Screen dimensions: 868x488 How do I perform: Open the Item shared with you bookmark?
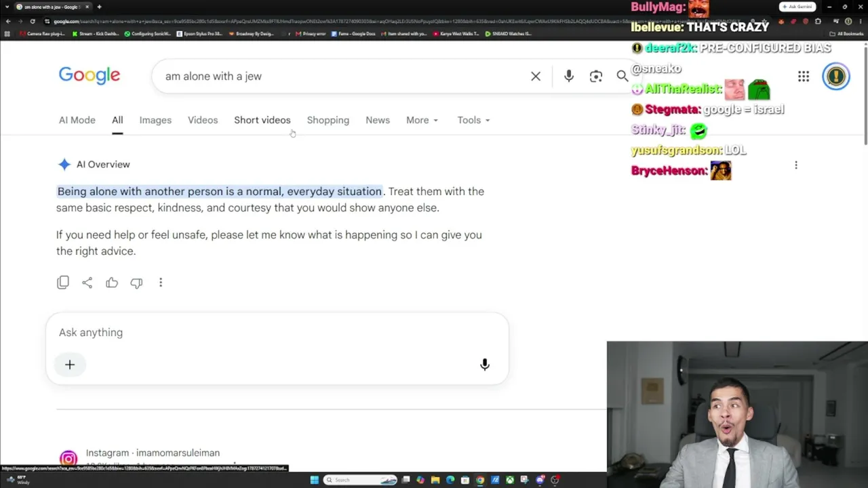click(404, 33)
